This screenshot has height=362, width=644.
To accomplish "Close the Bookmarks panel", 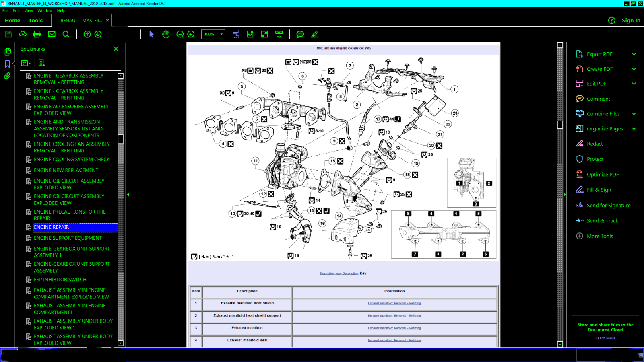I will [116, 49].
